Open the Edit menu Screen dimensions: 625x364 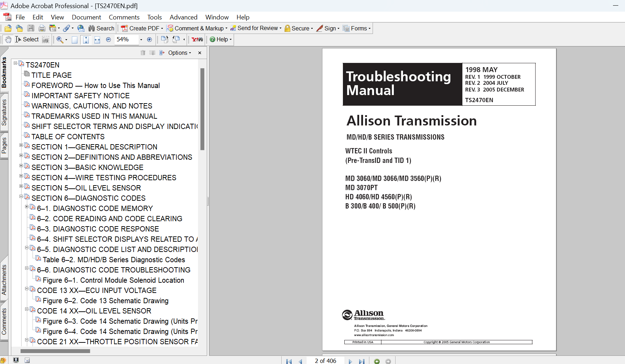[x=38, y=17]
